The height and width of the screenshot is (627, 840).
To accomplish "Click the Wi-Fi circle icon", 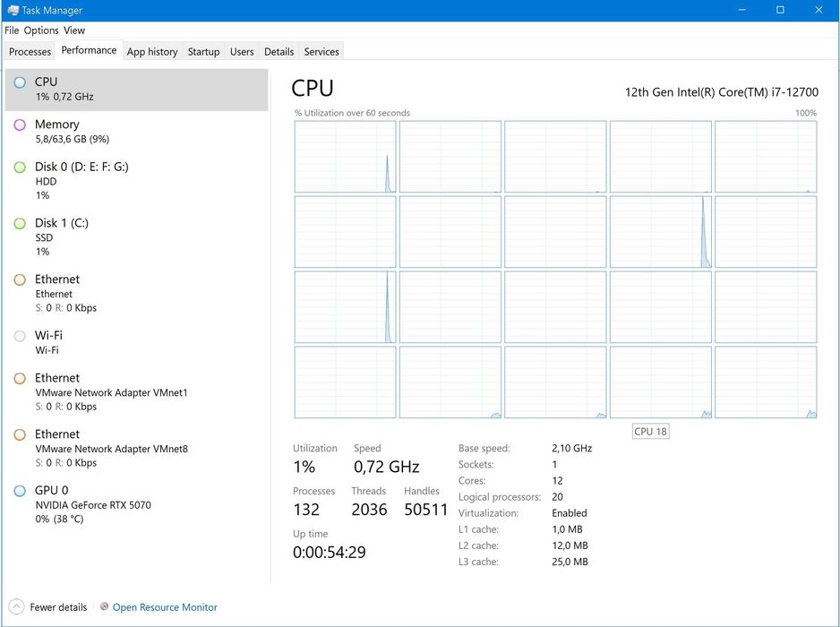I will point(20,336).
